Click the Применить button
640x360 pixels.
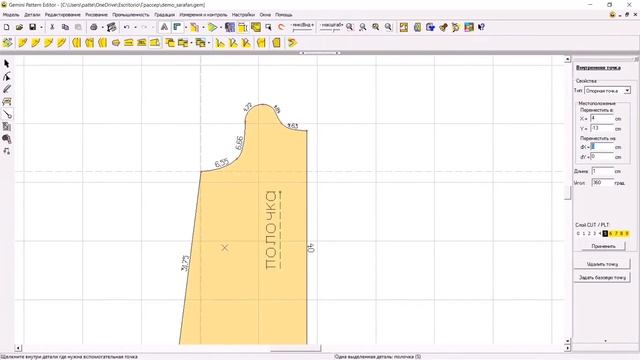tap(603, 246)
